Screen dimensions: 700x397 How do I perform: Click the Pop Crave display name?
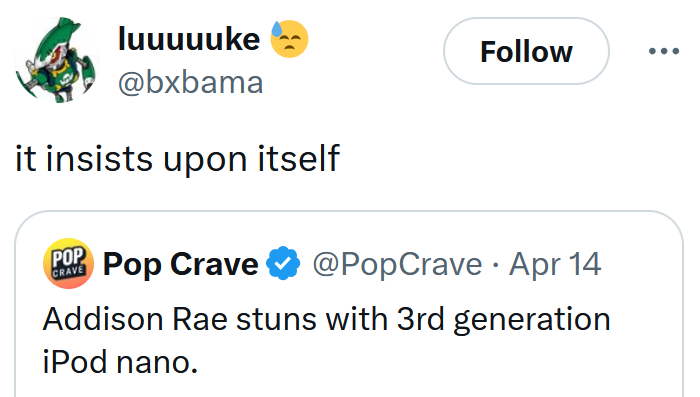coord(180,264)
